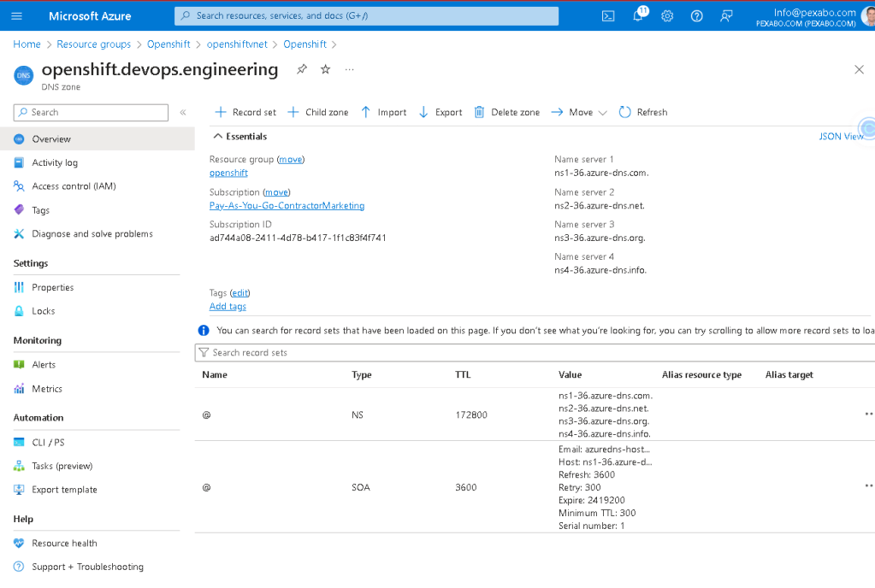875x588 pixels.
Task: Open Activity log
Action: (55, 162)
